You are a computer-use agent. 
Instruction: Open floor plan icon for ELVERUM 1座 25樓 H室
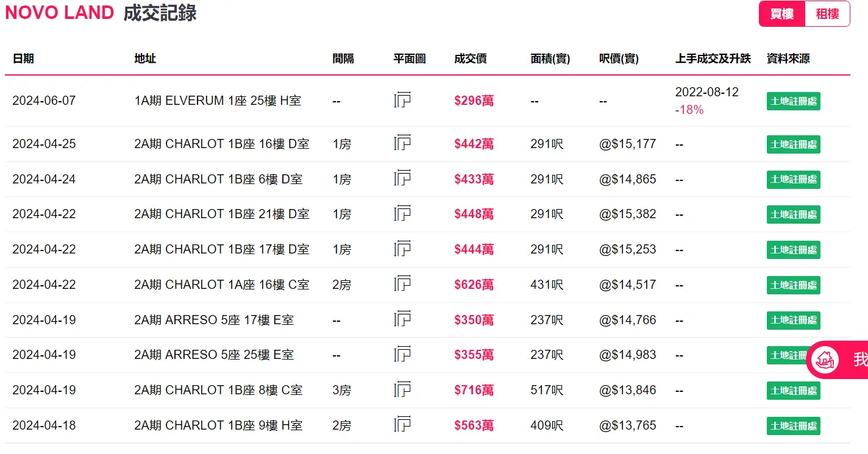402,100
